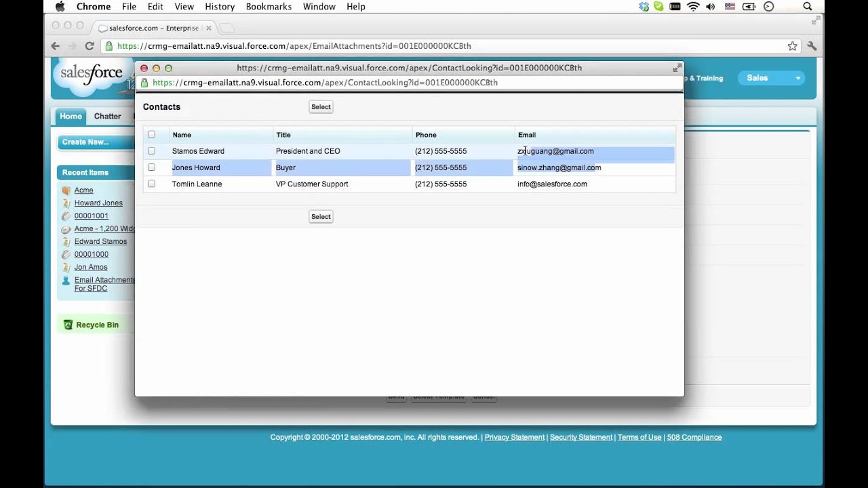The width and height of the screenshot is (868, 488).
Task: Check the Stamos Edward row checkbox
Action: pos(151,151)
